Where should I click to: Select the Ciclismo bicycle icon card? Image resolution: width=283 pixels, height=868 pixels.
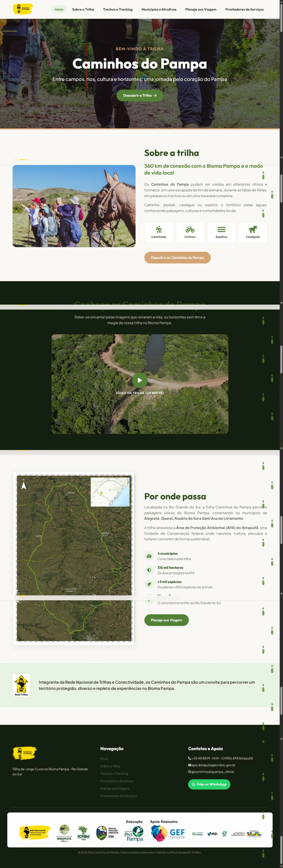tap(190, 232)
